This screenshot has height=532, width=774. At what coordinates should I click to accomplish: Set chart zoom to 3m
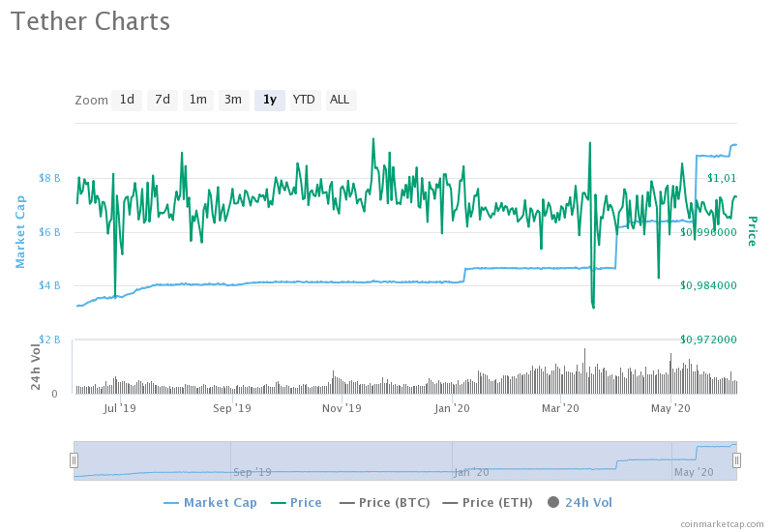(233, 100)
